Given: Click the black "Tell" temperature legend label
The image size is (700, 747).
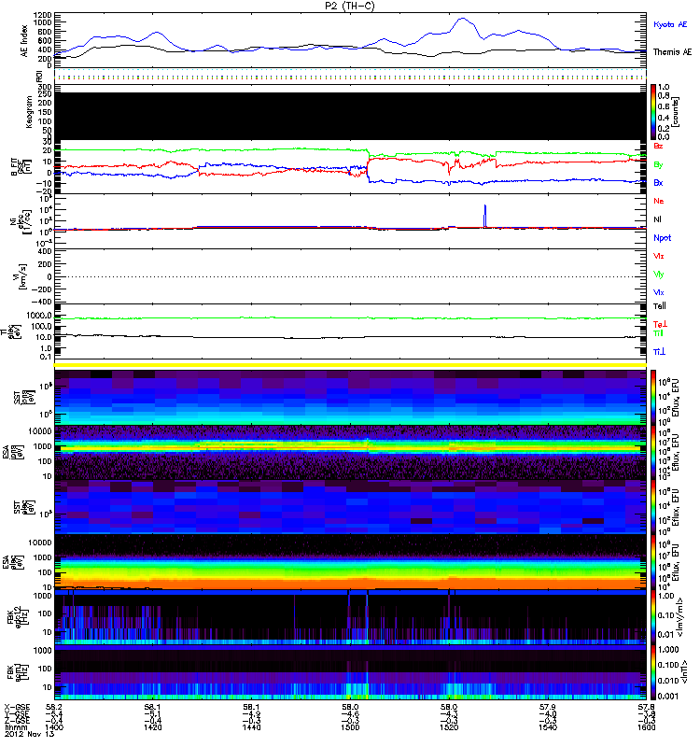Looking at the screenshot, I should pos(660,306).
